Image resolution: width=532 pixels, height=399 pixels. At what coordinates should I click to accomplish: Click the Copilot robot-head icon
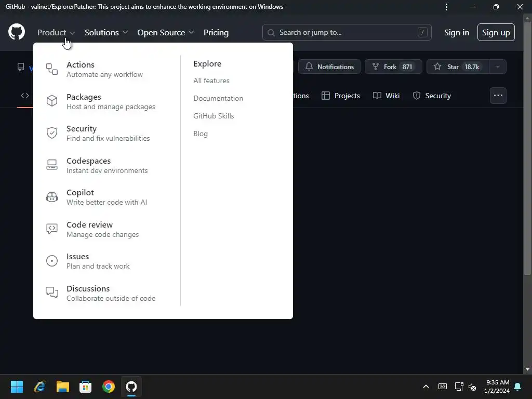[52, 197]
